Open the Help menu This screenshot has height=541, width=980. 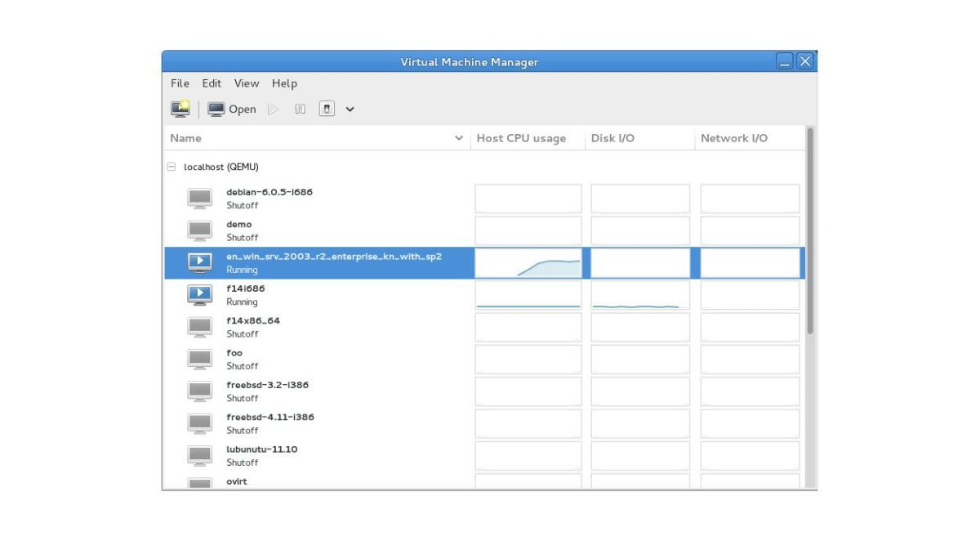(x=284, y=83)
